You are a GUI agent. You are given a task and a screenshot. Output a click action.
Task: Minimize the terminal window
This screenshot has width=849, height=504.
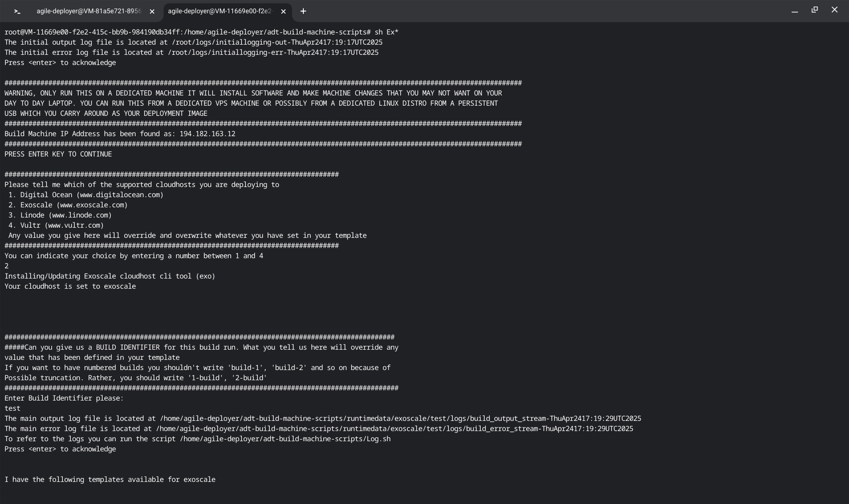click(x=795, y=11)
